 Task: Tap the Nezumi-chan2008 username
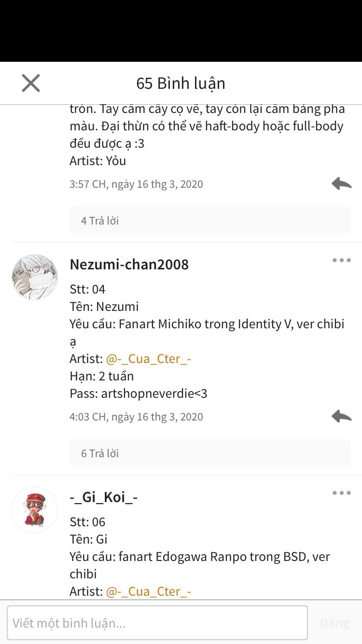pyautogui.click(x=129, y=264)
